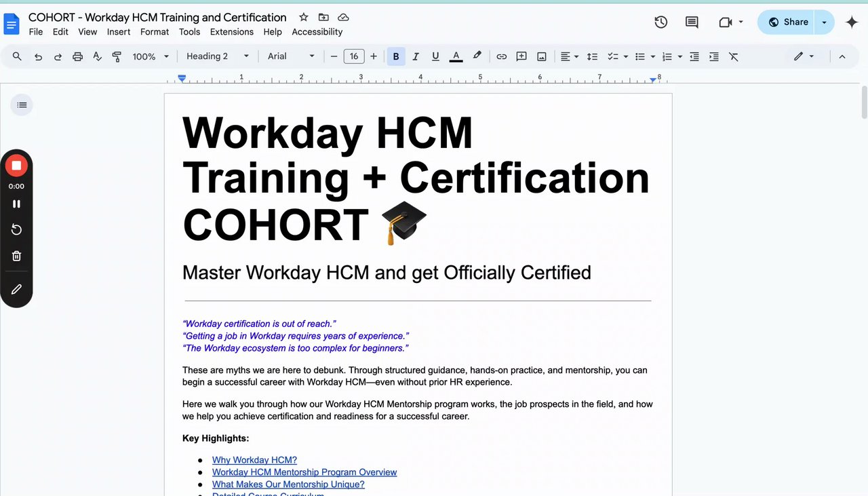868x496 pixels.
Task: Open the recorder's drawing pen tool
Action: pos(16,289)
